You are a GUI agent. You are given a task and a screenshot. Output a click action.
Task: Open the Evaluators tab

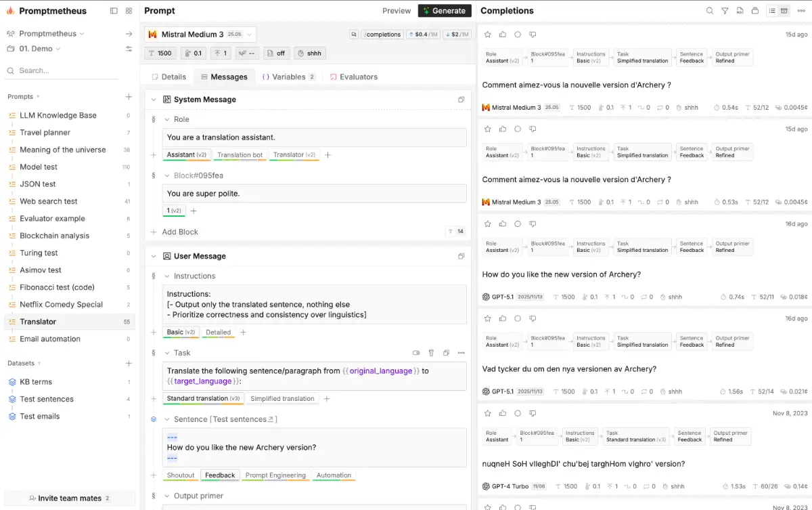click(x=353, y=77)
